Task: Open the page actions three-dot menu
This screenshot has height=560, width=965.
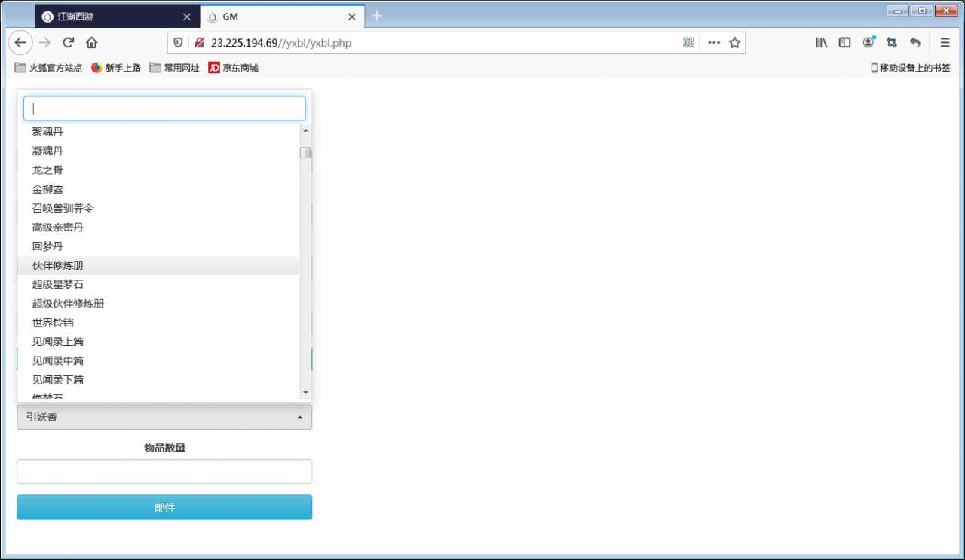Action: 714,43
